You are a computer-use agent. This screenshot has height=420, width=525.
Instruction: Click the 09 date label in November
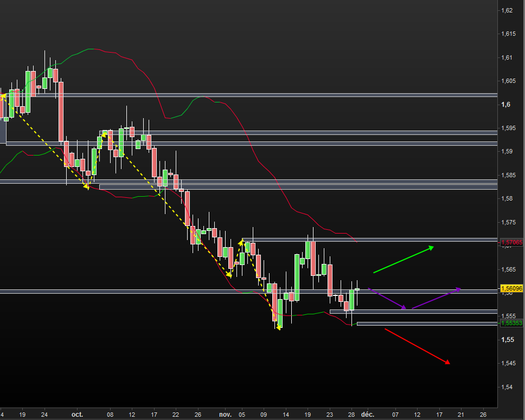pos(264,415)
